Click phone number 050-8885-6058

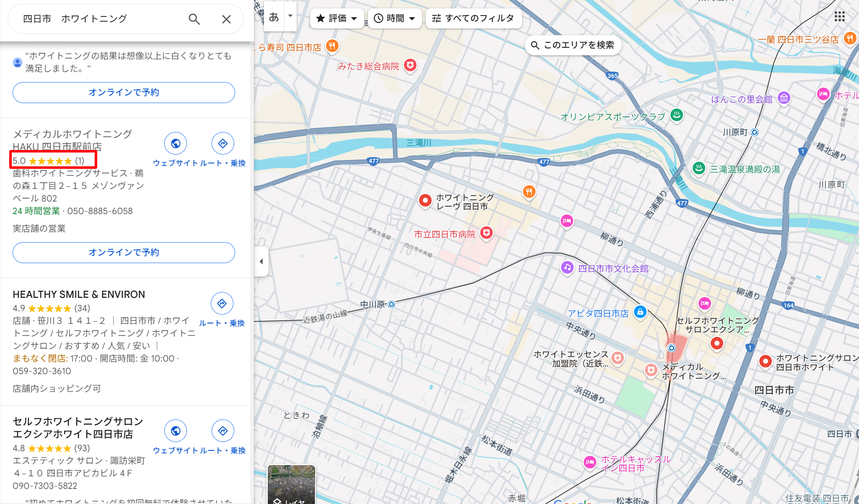coord(100,211)
